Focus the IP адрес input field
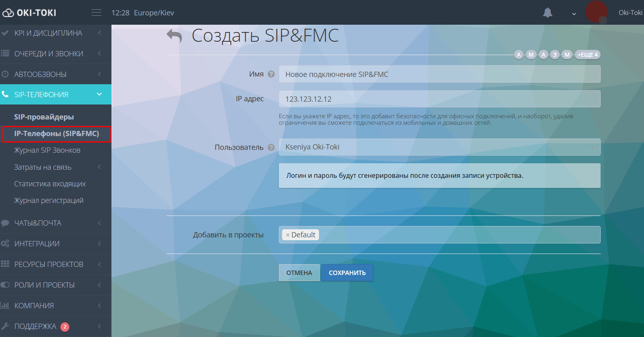Screen dimensions: 644x337 pyautogui.click(x=439, y=99)
